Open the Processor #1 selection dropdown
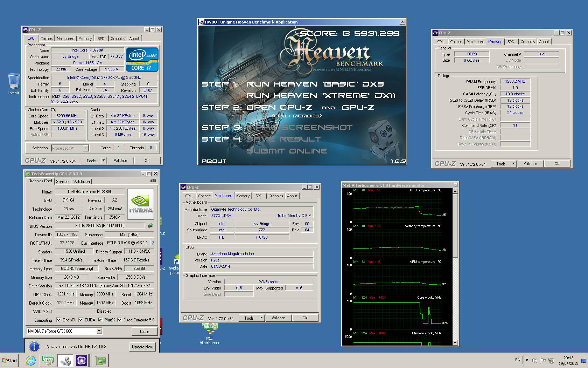 [86, 148]
